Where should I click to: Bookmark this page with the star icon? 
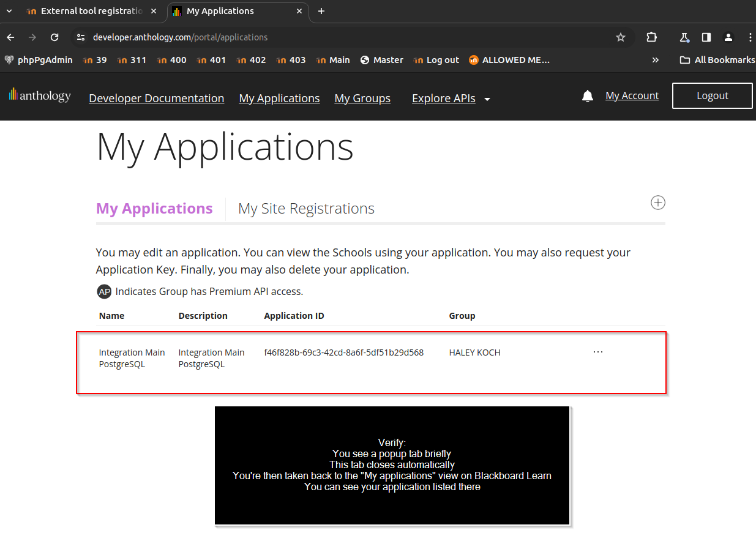tap(621, 37)
